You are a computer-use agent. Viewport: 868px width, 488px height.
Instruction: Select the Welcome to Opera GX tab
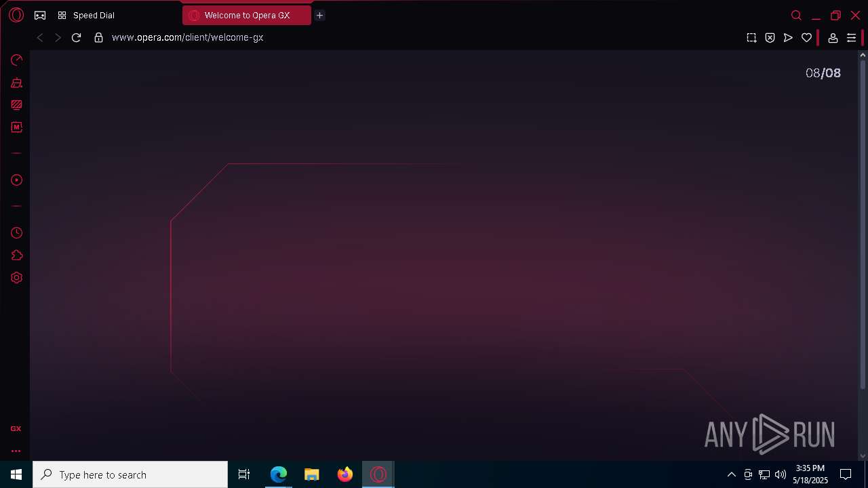(x=247, y=15)
